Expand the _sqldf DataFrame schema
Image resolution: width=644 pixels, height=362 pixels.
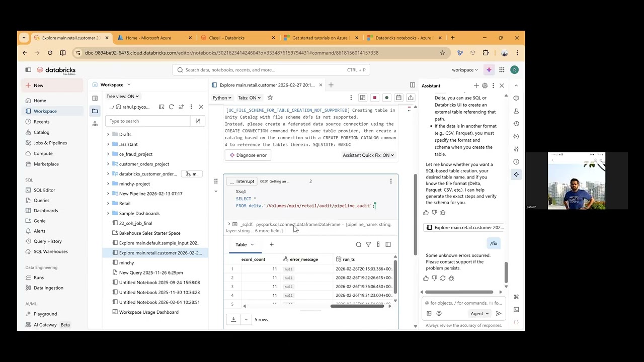(x=229, y=224)
